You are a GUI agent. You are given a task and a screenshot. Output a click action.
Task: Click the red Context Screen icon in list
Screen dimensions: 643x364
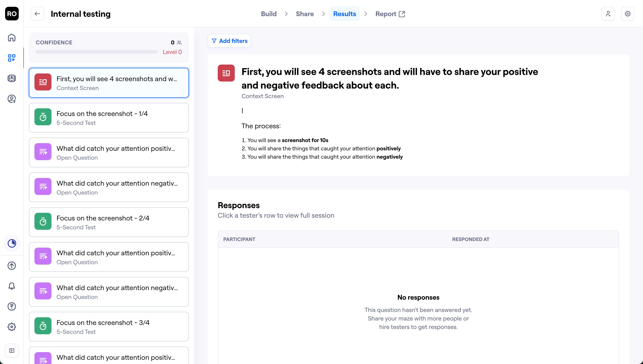pos(43,82)
